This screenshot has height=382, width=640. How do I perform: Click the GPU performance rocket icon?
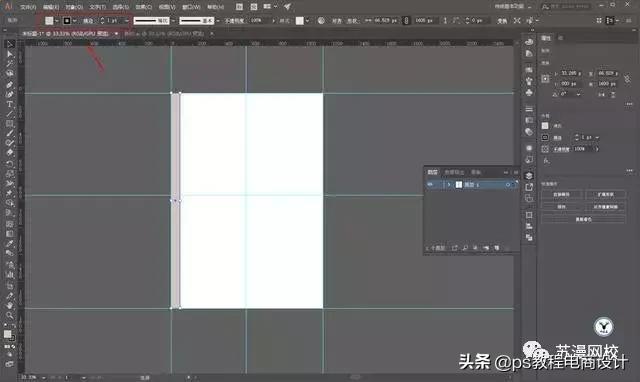[x=287, y=7]
